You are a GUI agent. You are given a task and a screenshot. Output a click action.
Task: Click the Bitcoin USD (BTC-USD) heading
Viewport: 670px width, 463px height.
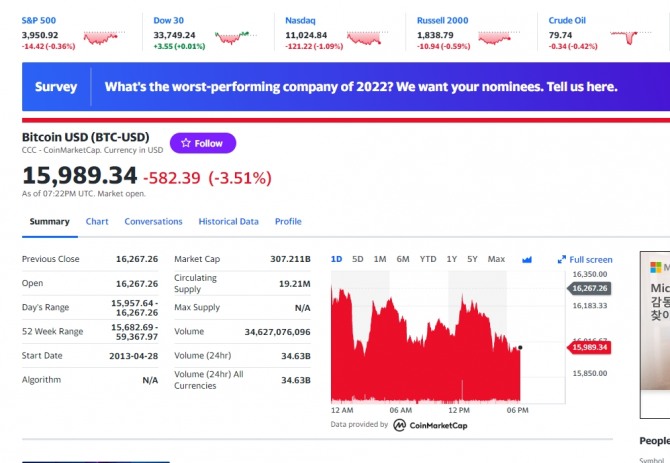[85, 137]
